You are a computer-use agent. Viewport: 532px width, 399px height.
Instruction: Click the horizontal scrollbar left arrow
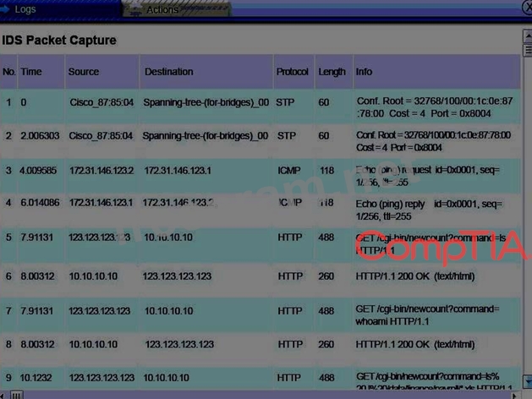pos(3,396)
